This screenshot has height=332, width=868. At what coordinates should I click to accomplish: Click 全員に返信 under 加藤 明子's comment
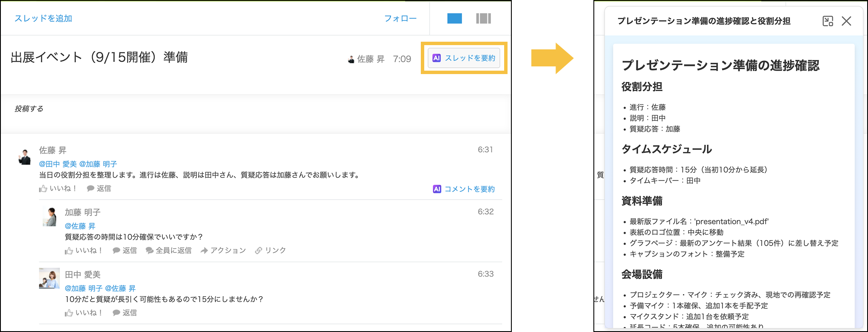click(x=169, y=251)
